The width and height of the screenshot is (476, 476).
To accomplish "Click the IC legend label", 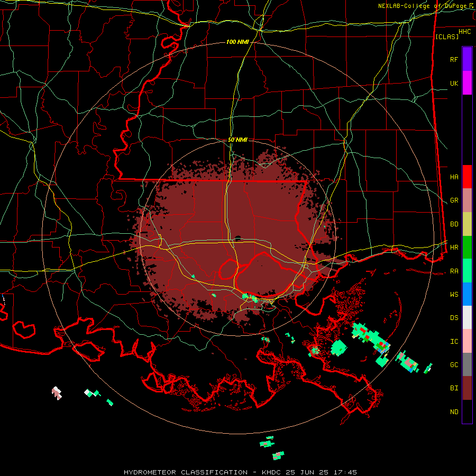I will (454, 342).
